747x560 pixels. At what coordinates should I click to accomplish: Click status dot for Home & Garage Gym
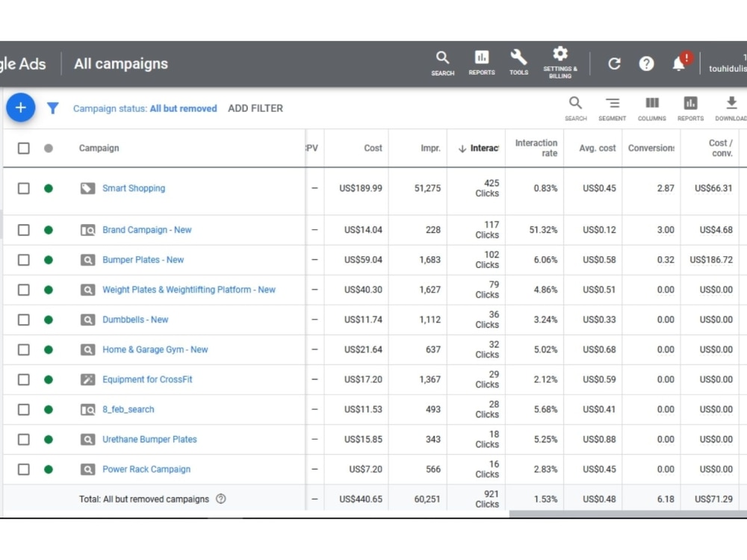(x=48, y=350)
